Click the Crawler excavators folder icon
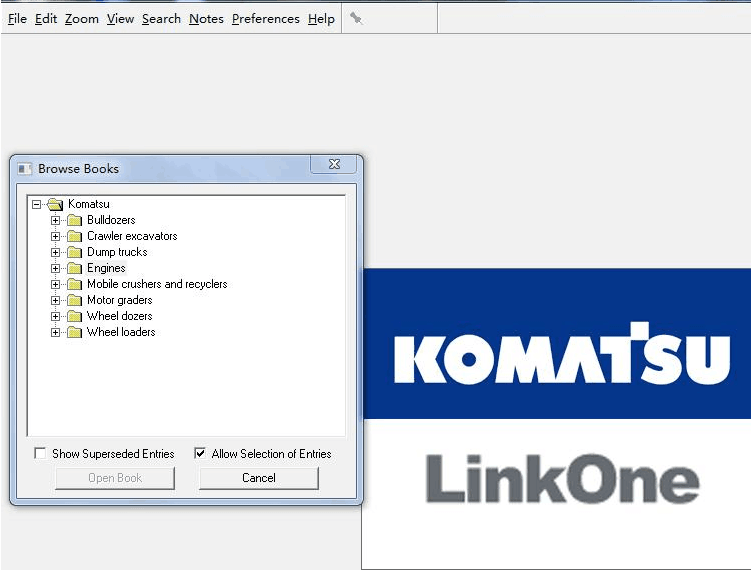 (x=74, y=236)
